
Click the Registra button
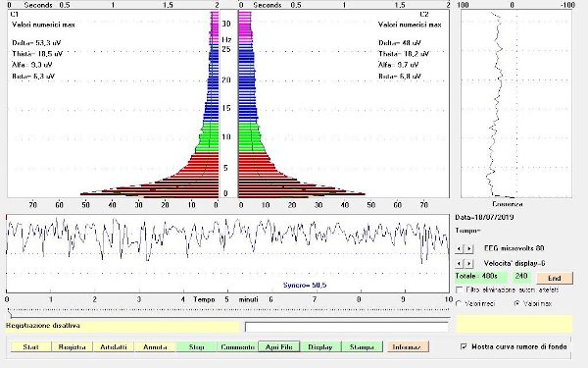[x=72, y=346]
